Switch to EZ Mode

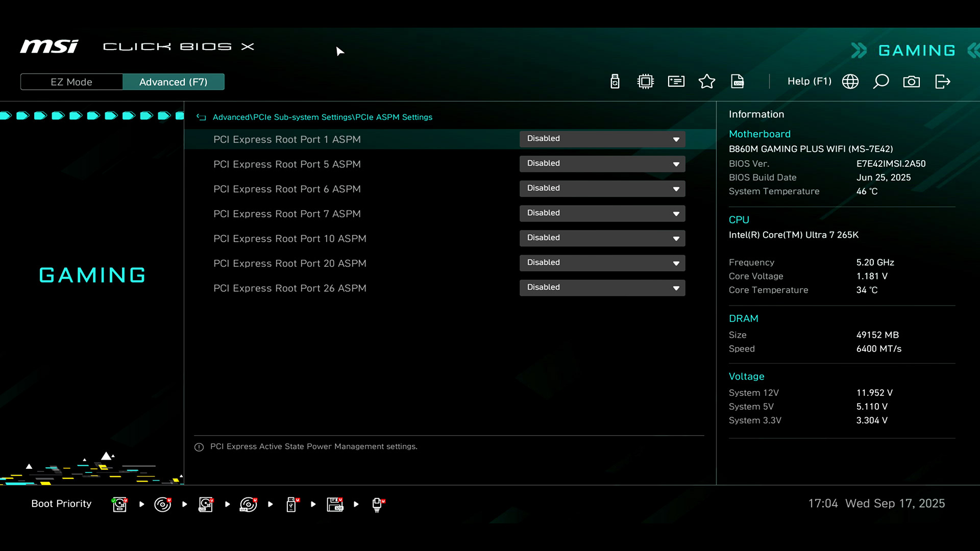point(71,82)
